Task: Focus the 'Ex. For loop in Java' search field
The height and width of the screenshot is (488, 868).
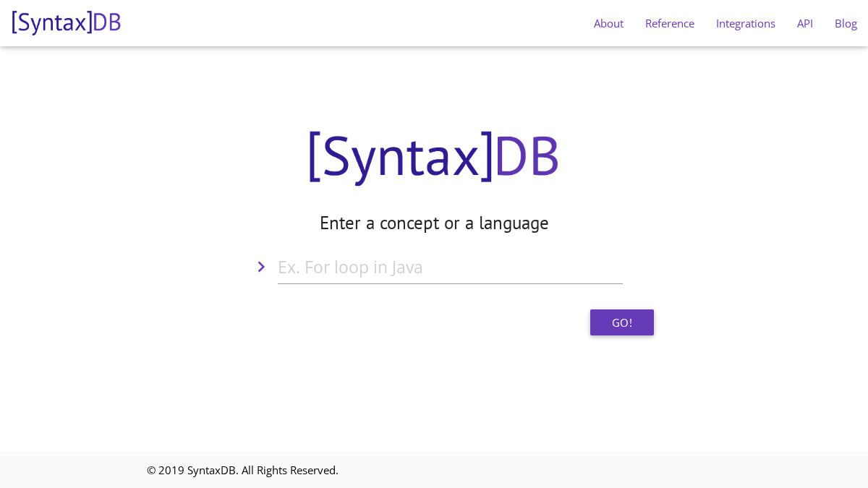Action: pos(450,267)
